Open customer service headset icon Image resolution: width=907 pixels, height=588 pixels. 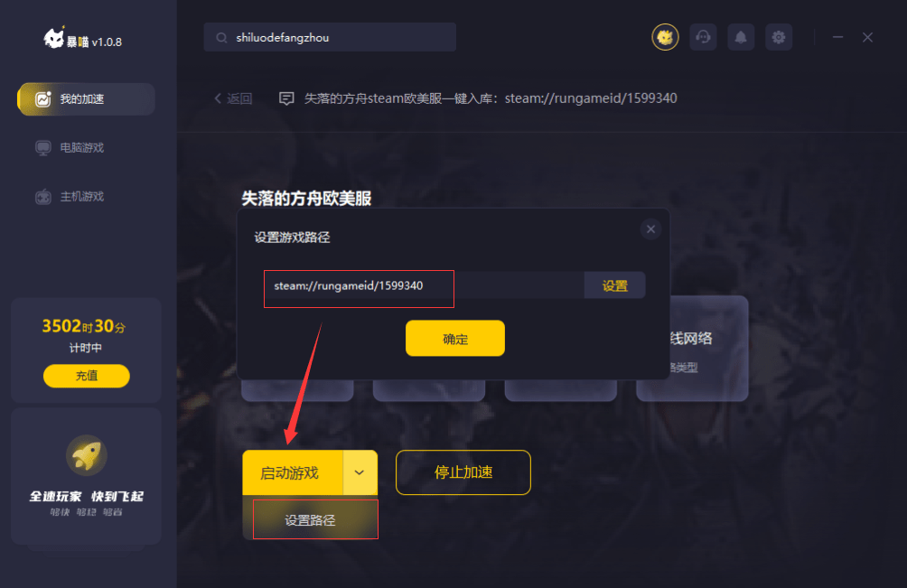coord(703,38)
